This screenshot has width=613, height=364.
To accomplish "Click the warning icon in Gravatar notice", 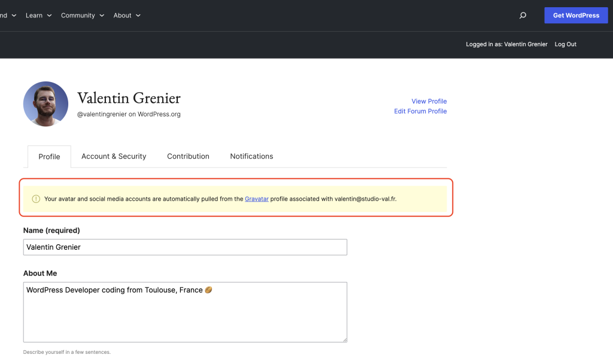I will click(36, 199).
